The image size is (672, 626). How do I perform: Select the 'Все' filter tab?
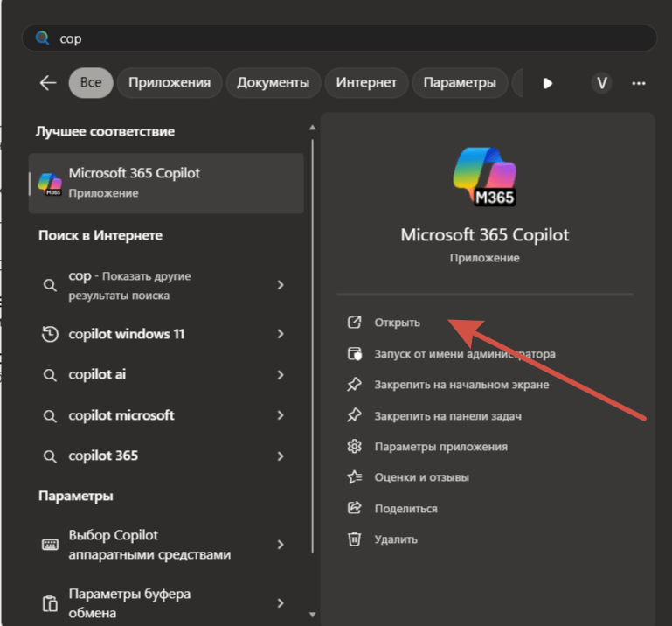pos(91,82)
